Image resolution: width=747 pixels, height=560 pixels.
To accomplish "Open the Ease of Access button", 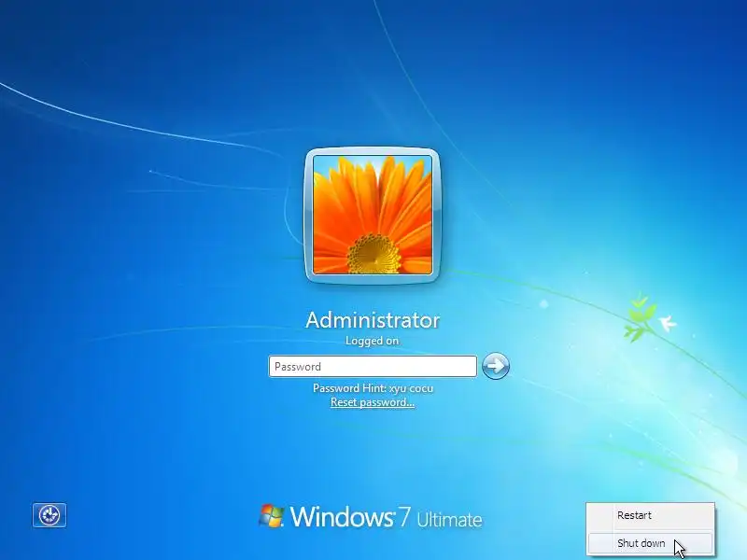I will [49, 515].
